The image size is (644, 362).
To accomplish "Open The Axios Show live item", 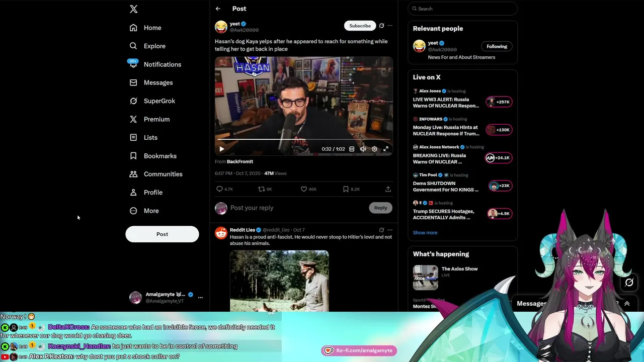I will [x=459, y=269].
